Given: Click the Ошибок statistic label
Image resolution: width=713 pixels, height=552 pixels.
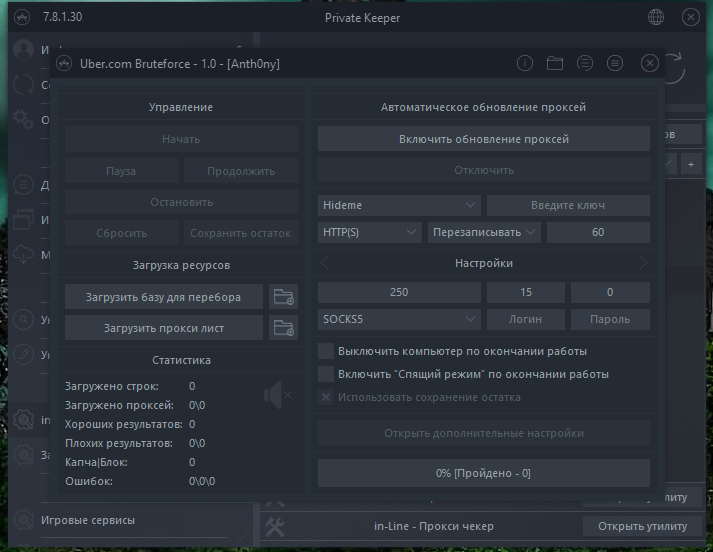Looking at the screenshot, I should click(89, 481).
